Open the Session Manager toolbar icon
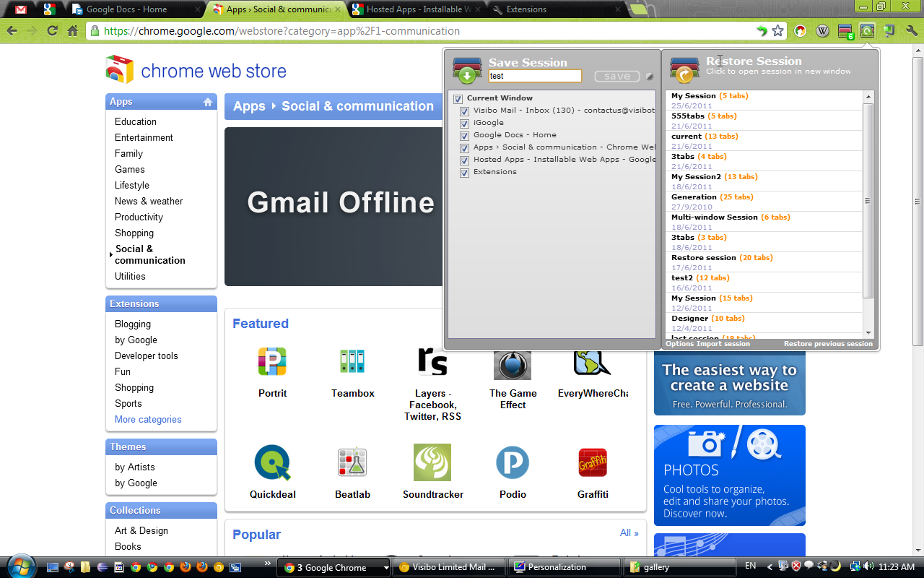924x578 pixels. pyautogui.click(x=867, y=30)
